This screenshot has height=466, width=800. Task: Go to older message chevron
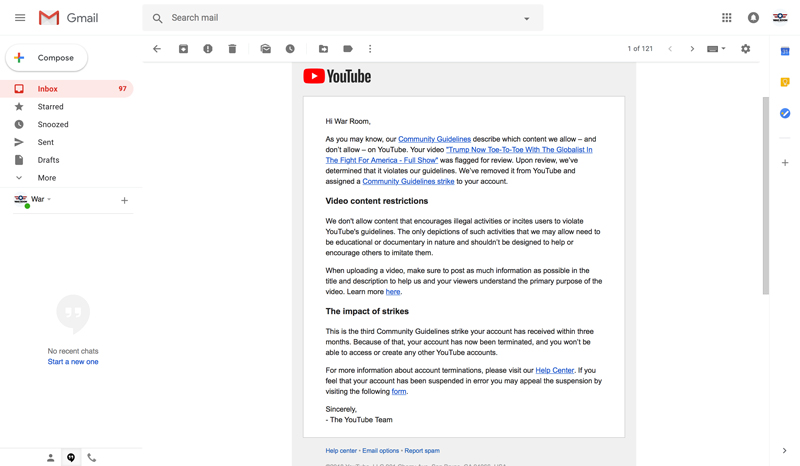coord(692,49)
